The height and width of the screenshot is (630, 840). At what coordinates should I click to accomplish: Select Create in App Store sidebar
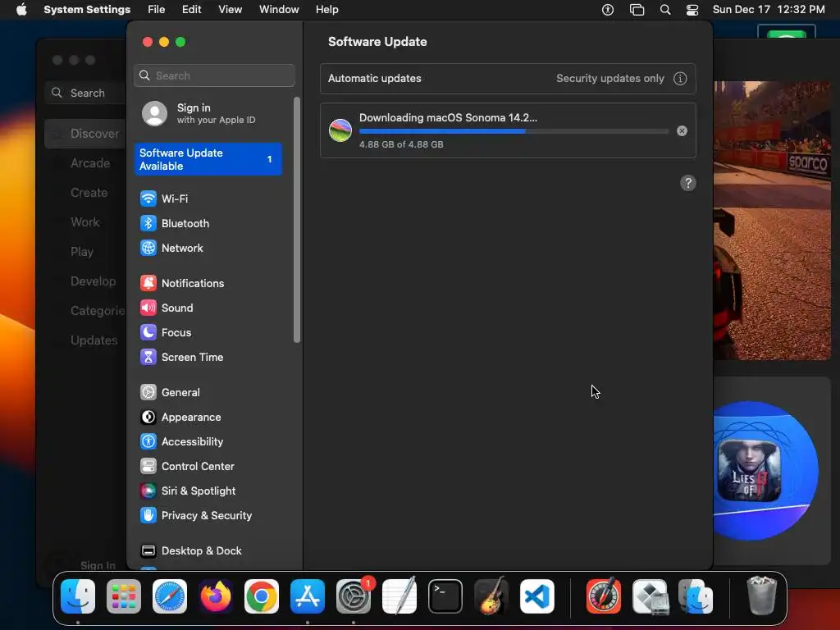coord(89,193)
